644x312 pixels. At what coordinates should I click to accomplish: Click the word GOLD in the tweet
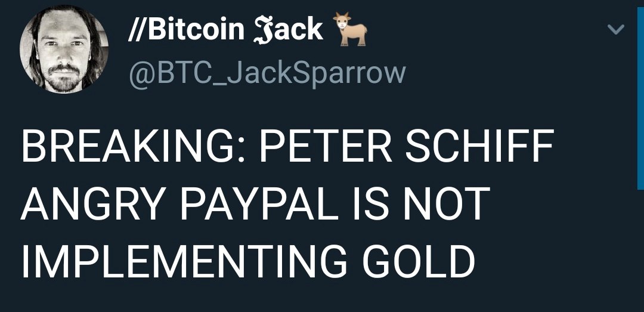click(418, 261)
